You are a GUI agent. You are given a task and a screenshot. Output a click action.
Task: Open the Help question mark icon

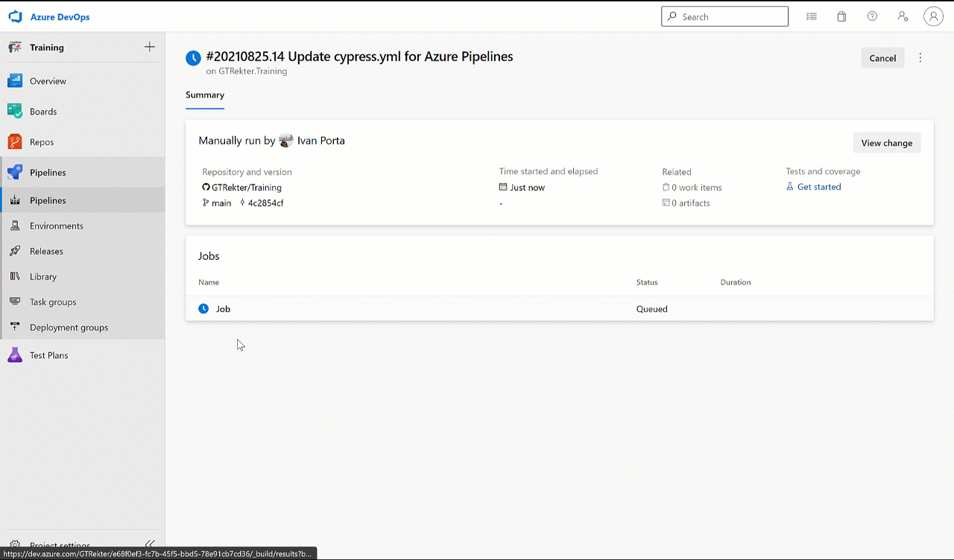coord(872,16)
